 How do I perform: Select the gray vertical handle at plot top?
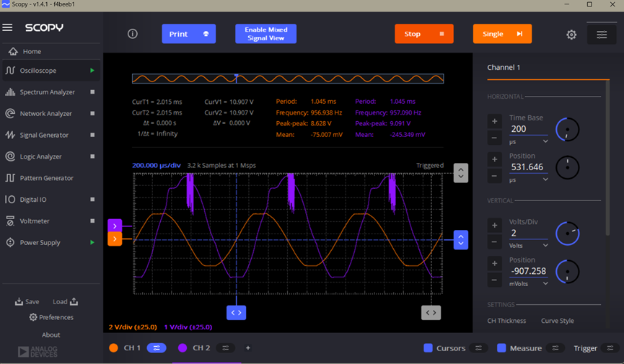click(461, 173)
